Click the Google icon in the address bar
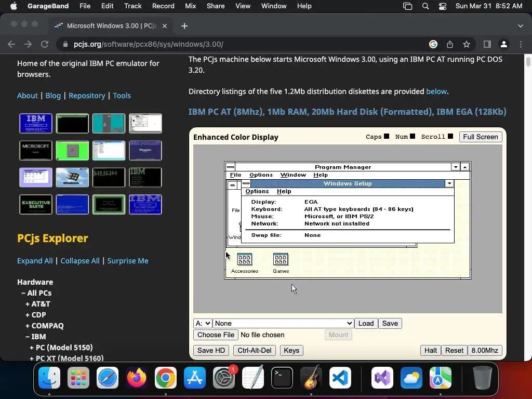This screenshot has height=399, width=532. (x=433, y=44)
